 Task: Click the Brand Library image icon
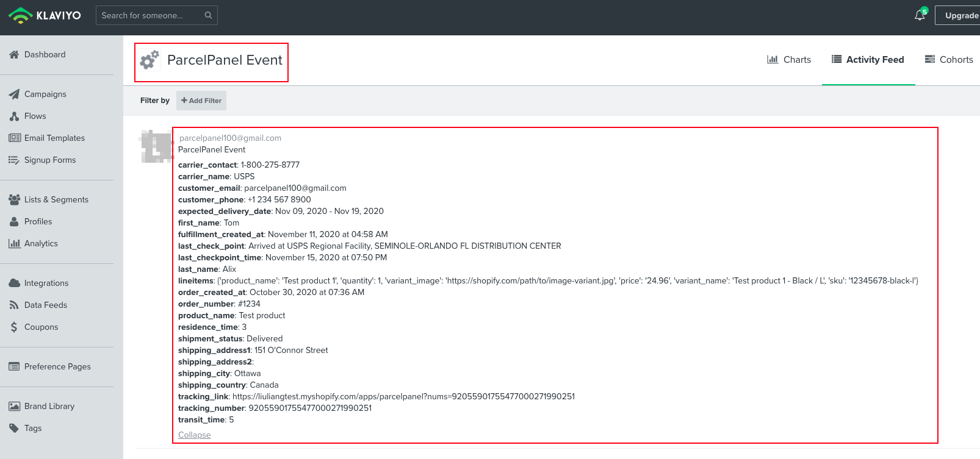pos(15,406)
